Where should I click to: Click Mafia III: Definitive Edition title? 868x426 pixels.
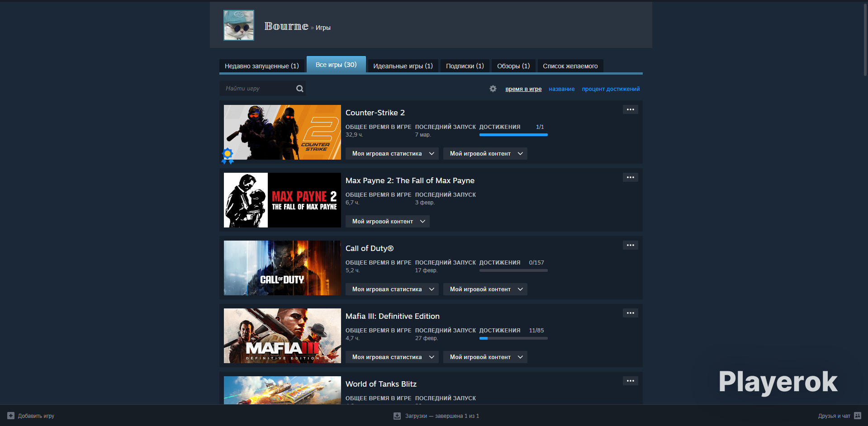(393, 316)
